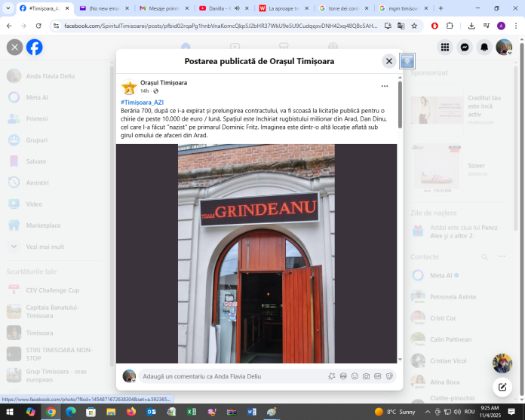
Task: Open Firefox from the taskbar
Action: 131,412
